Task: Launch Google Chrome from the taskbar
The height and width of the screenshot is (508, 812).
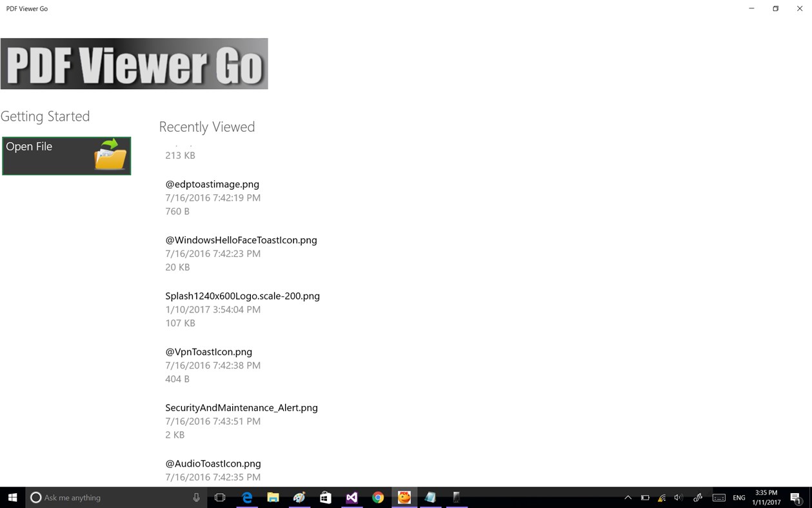Action: point(378,497)
